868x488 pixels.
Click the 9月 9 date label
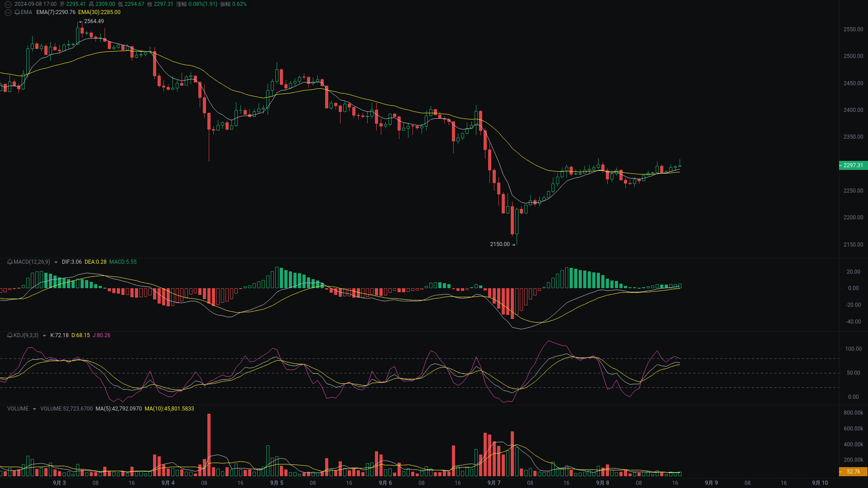point(711,483)
